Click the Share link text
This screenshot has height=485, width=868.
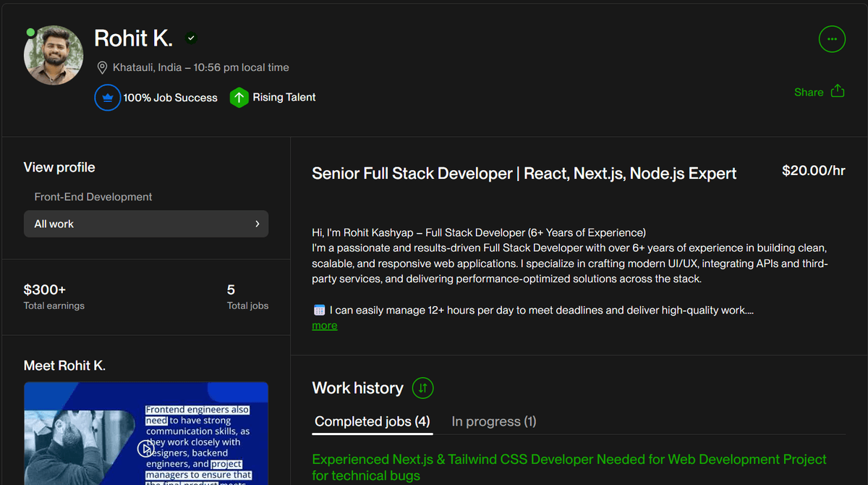pos(809,92)
